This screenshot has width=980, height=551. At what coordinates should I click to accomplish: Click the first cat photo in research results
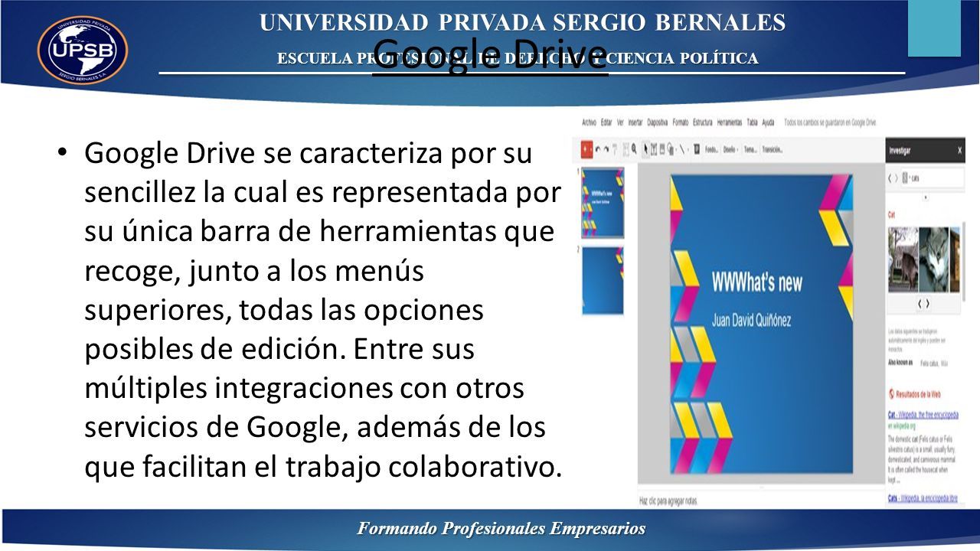coord(903,259)
